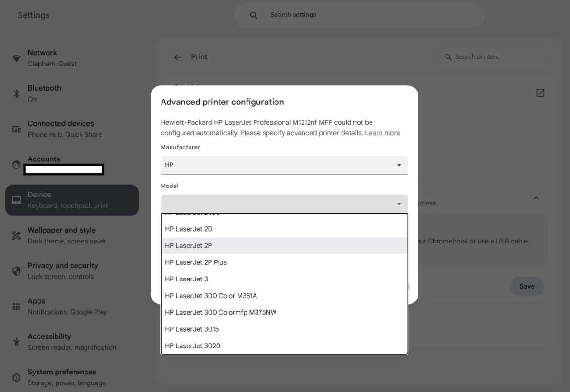Open Bluetooth settings section

[72, 93]
